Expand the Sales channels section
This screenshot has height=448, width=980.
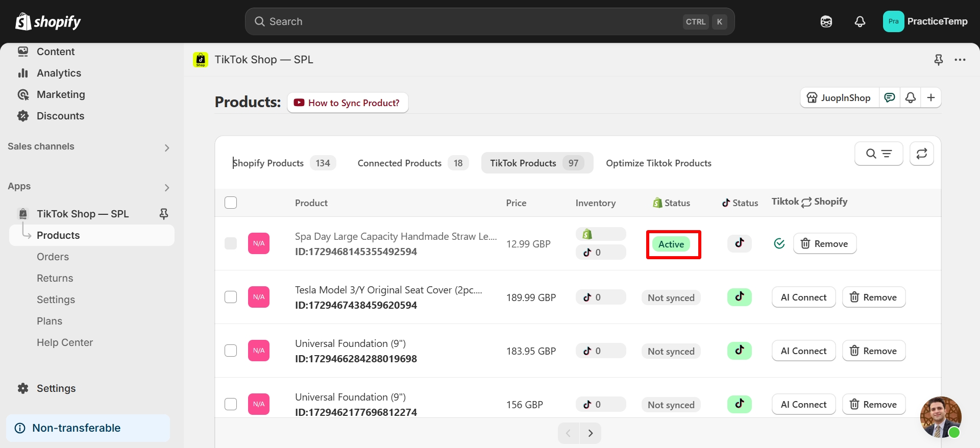click(x=166, y=147)
